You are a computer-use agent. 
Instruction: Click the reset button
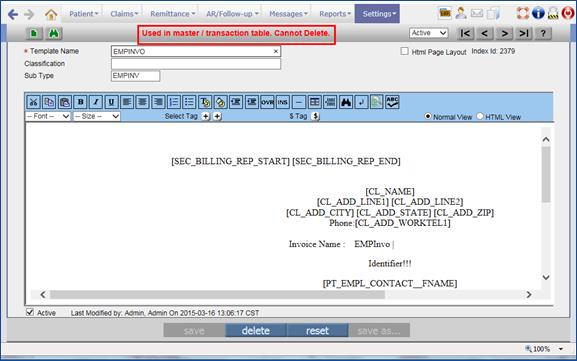point(318,330)
